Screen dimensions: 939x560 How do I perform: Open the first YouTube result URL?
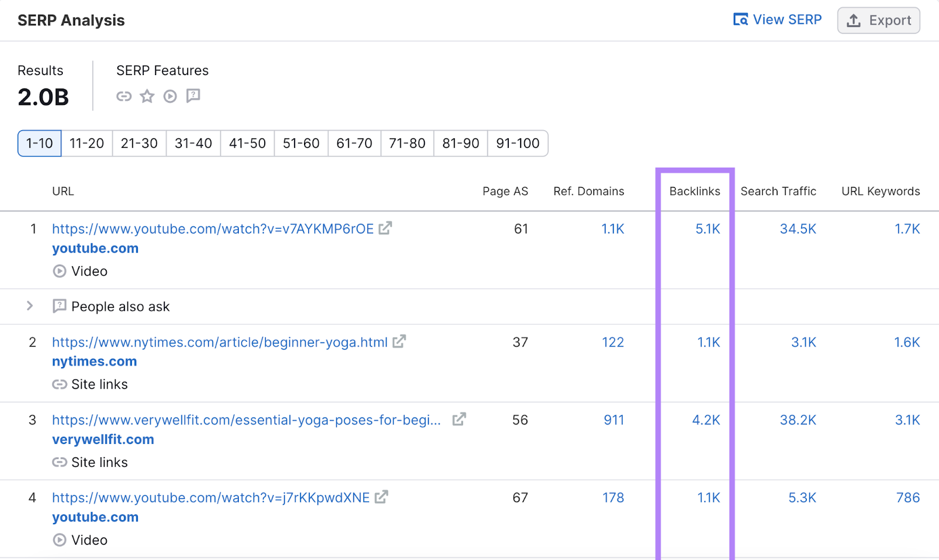(x=212, y=229)
